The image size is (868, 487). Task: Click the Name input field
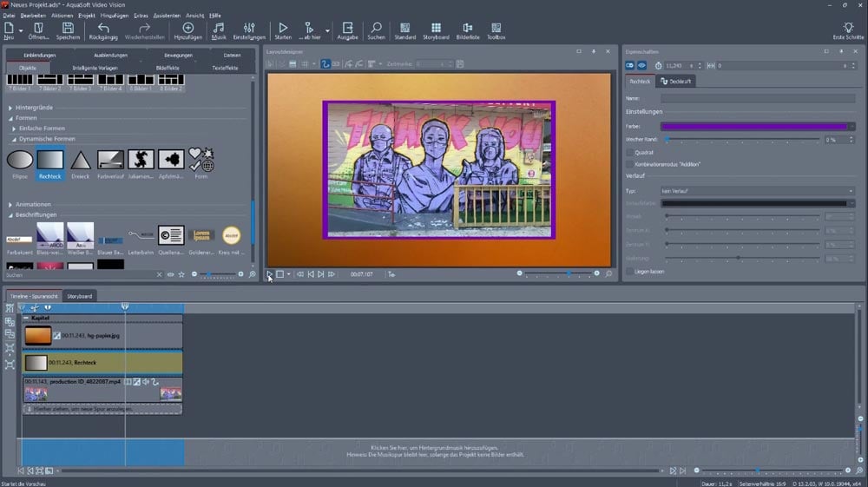(757, 99)
